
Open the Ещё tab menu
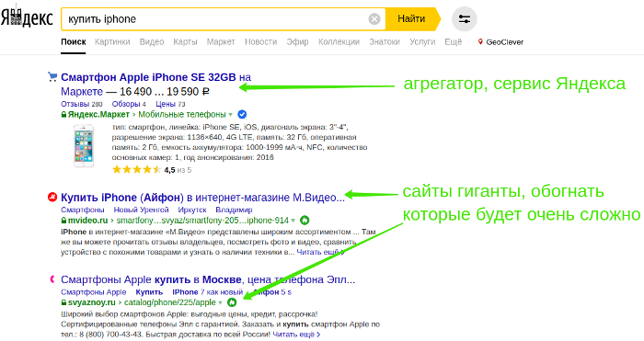pos(453,42)
